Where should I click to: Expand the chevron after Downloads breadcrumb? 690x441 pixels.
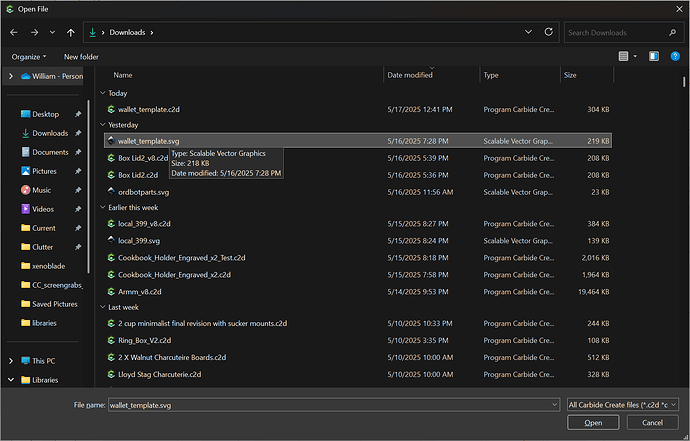pos(152,32)
